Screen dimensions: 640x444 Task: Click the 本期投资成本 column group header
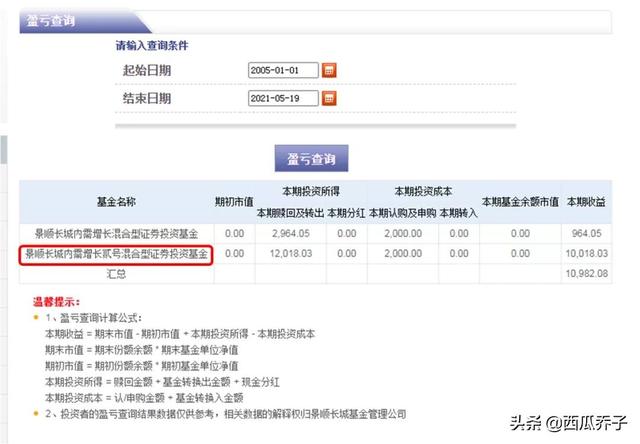point(423,191)
